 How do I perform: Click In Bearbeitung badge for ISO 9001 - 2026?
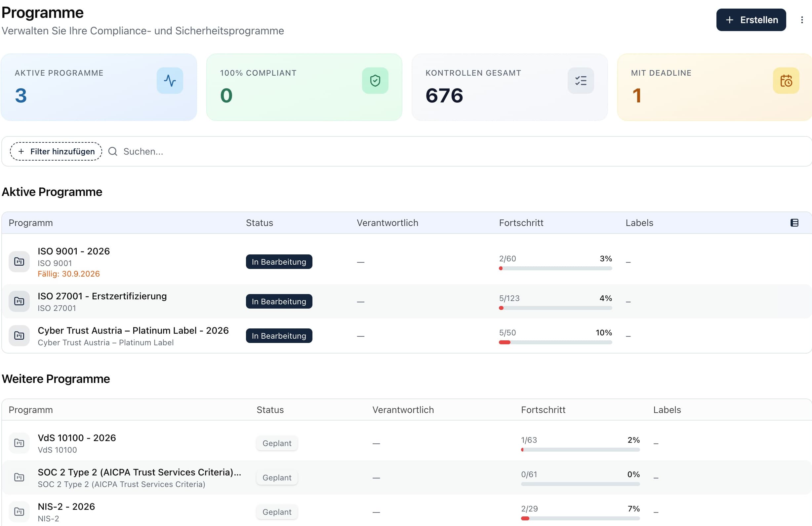coord(279,262)
